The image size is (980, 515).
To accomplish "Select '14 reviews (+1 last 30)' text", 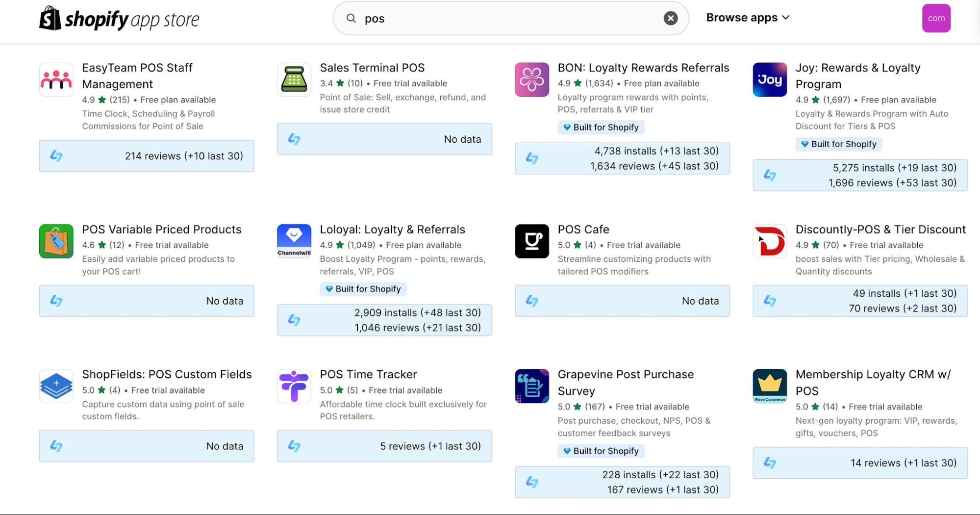I will [x=904, y=463].
